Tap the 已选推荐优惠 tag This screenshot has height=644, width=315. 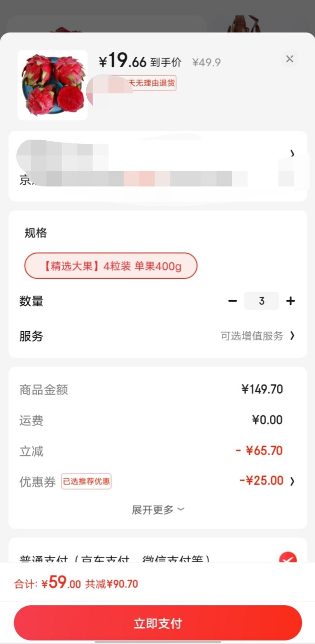tap(86, 481)
